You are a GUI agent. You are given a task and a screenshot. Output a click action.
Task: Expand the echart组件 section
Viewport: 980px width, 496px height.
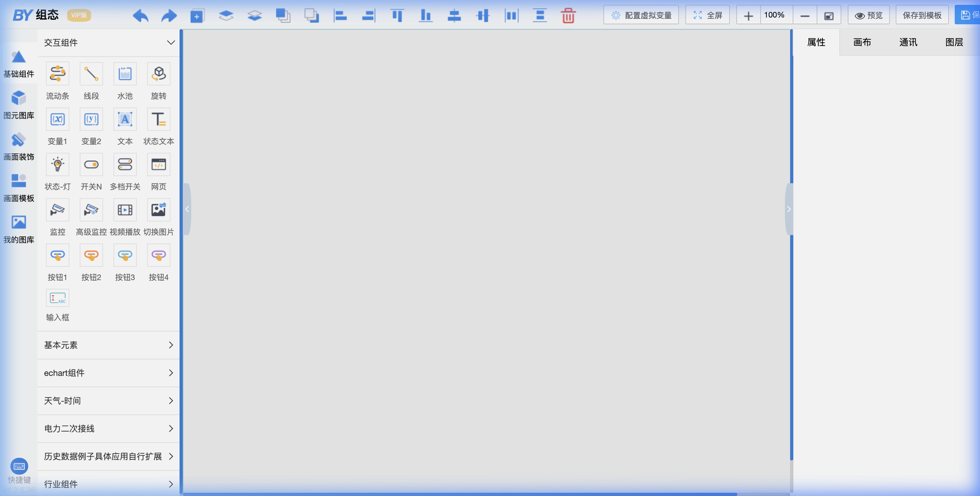(x=109, y=373)
